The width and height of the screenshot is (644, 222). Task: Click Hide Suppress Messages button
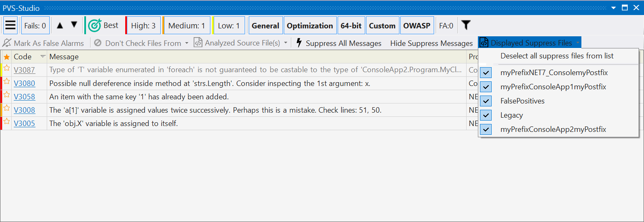coord(431,43)
